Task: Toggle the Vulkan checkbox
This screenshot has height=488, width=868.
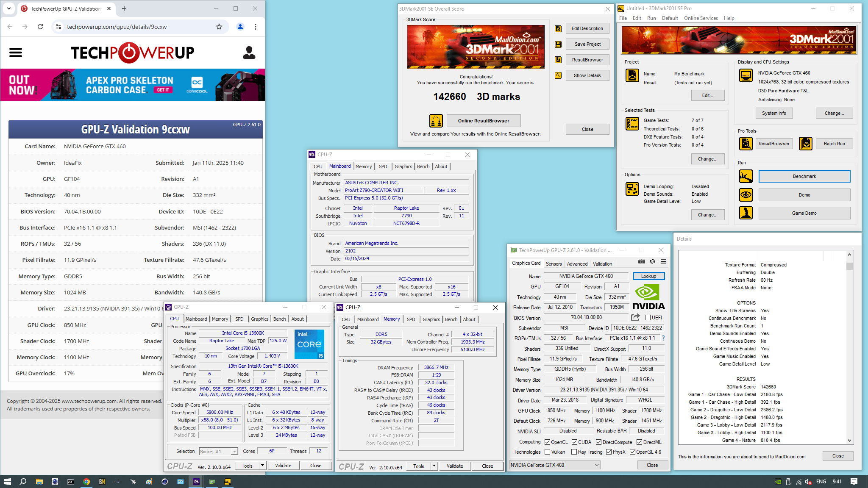Action: coord(547,452)
